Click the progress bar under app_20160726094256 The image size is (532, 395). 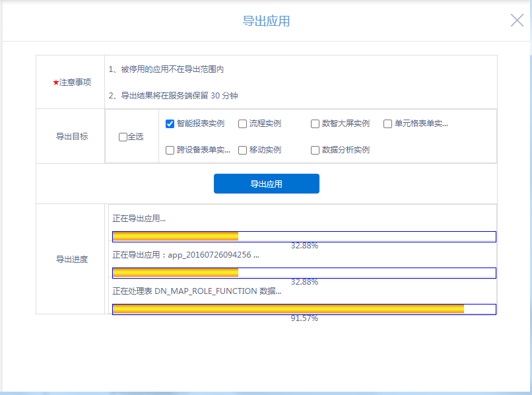coord(304,273)
